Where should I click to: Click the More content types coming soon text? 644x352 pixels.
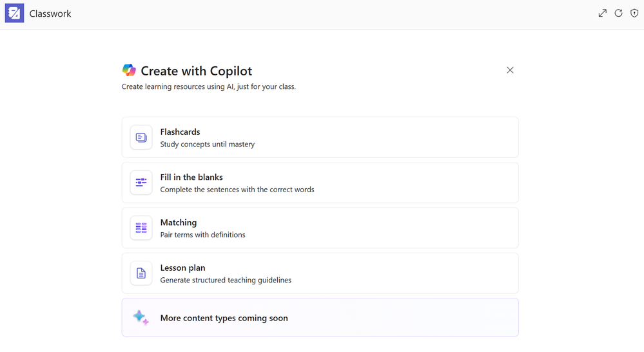click(224, 318)
